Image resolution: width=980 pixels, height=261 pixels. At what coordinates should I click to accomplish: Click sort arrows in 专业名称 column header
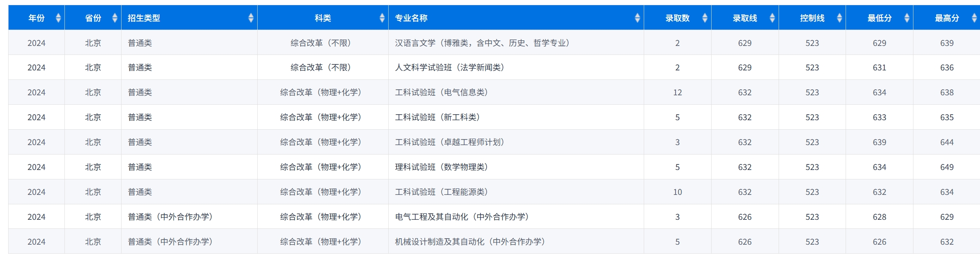[637, 18]
